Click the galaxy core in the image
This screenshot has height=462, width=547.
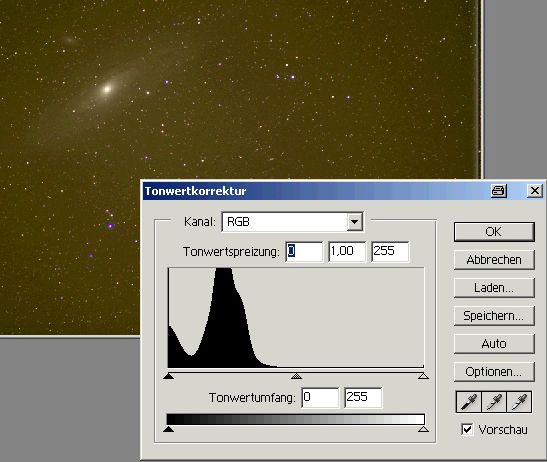coord(107,89)
